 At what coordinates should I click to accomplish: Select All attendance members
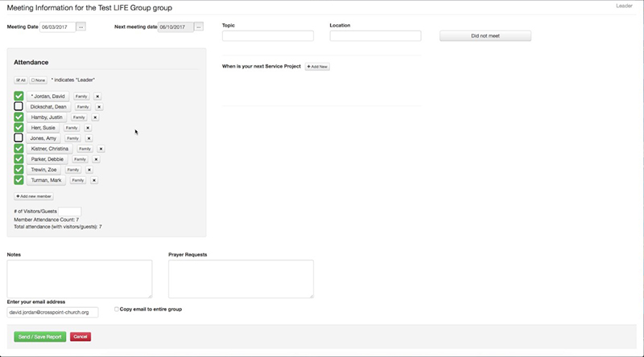point(21,80)
